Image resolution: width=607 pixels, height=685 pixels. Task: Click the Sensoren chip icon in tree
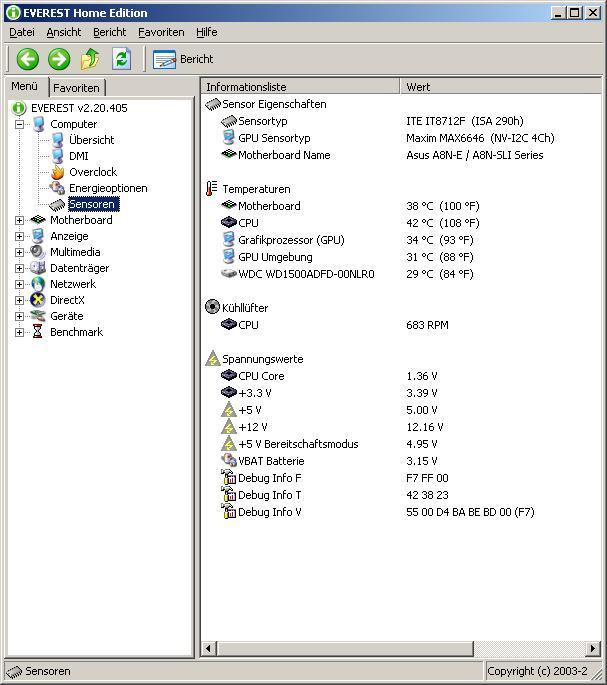point(57,204)
